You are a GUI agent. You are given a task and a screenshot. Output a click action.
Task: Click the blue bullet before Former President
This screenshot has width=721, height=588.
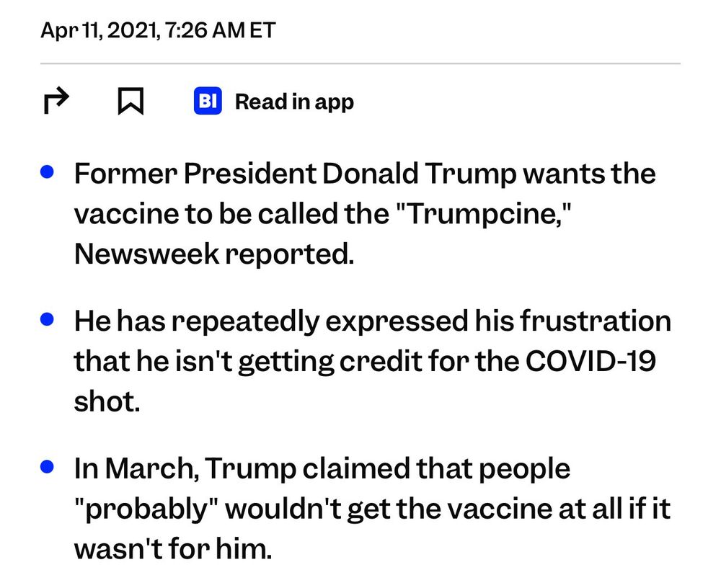[x=48, y=172]
